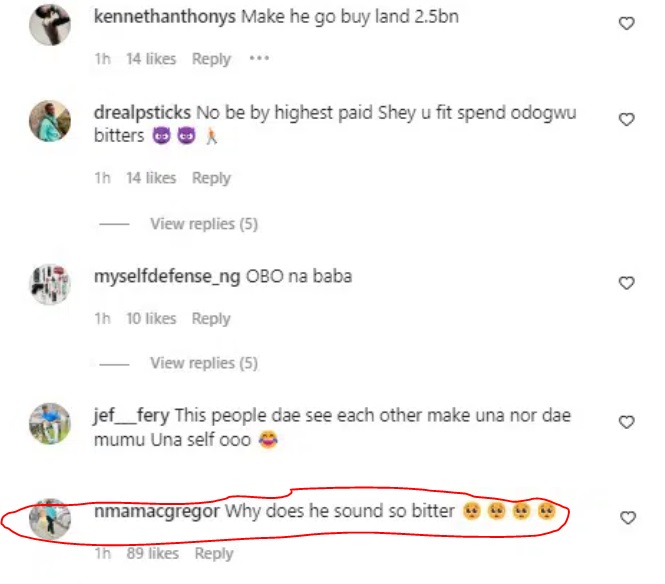Expand replies under drealpsticks' comment
The height and width of the screenshot is (584, 665).
[203, 224]
